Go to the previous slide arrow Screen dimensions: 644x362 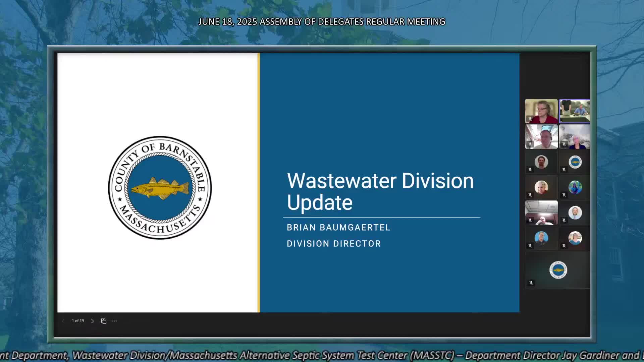coord(63,321)
